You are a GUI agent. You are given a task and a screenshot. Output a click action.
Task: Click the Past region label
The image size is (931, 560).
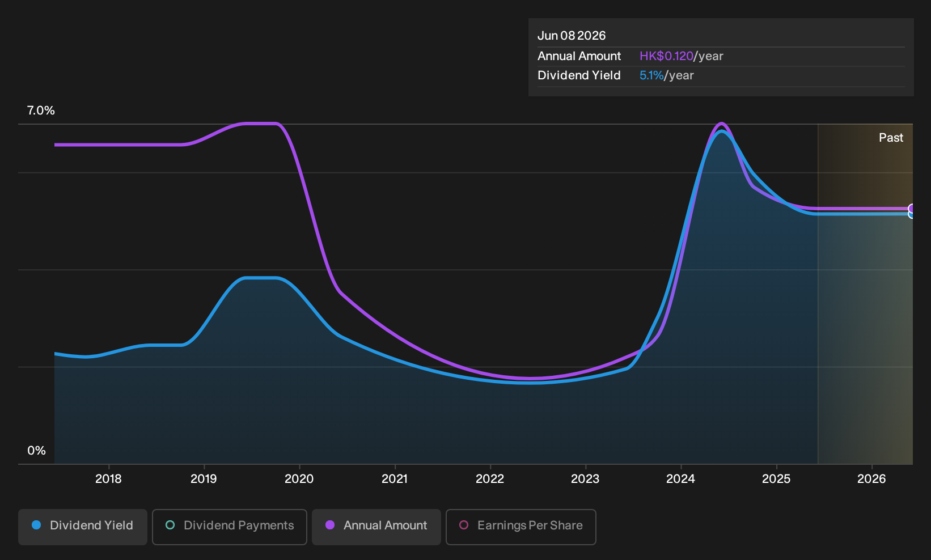[x=891, y=138]
